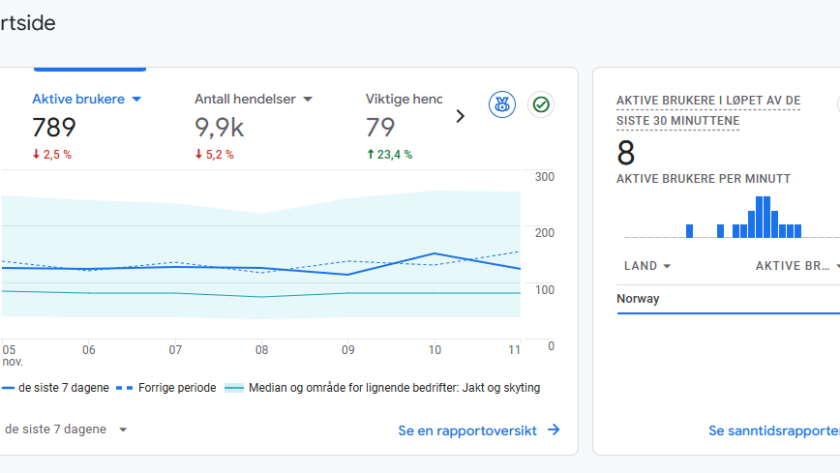Click the right chevron to show more metrics
Screen dimensions: 840x473
(460, 116)
